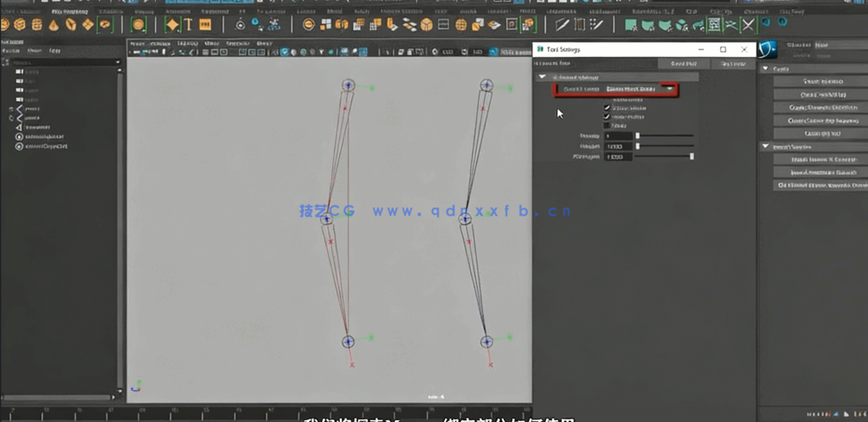
Task: Collapse the first section in right panel
Action: (765, 69)
